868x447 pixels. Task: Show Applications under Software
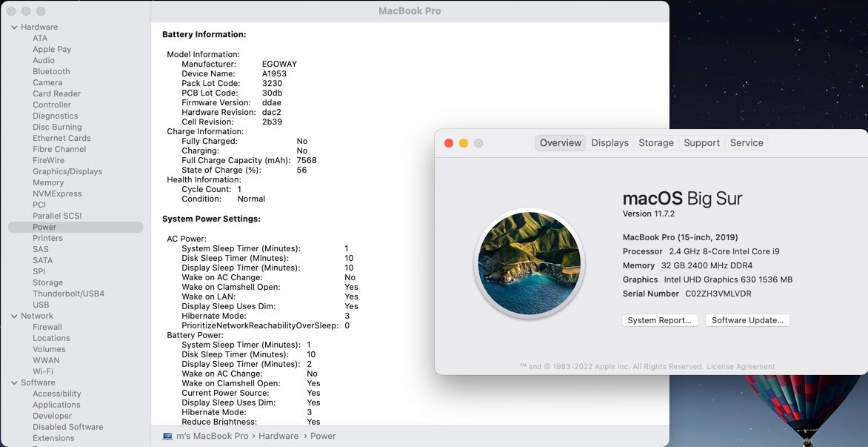pyautogui.click(x=56, y=405)
